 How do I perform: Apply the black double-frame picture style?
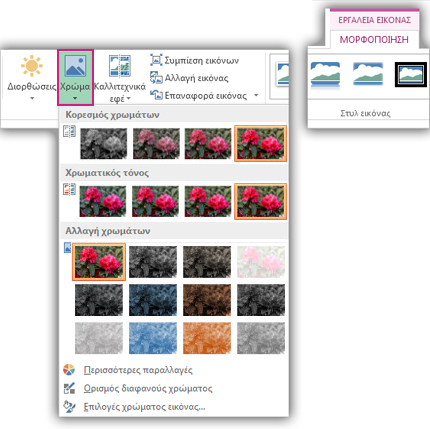(411, 75)
